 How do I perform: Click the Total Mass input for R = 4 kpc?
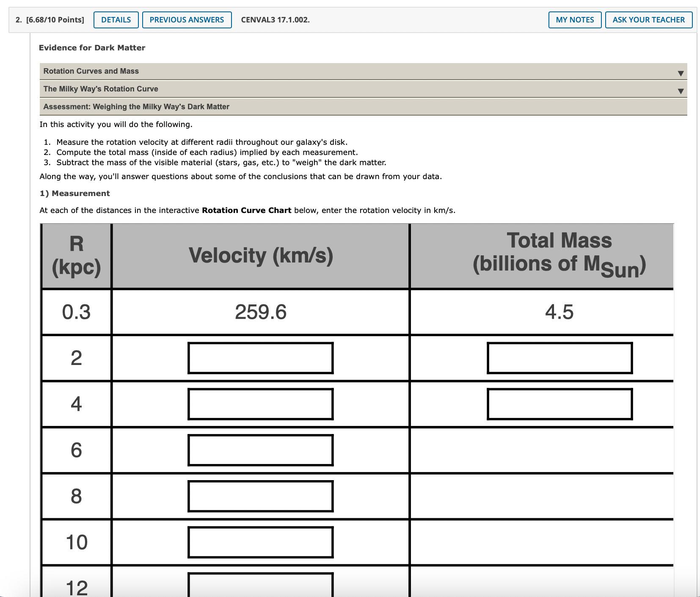[559, 404]
